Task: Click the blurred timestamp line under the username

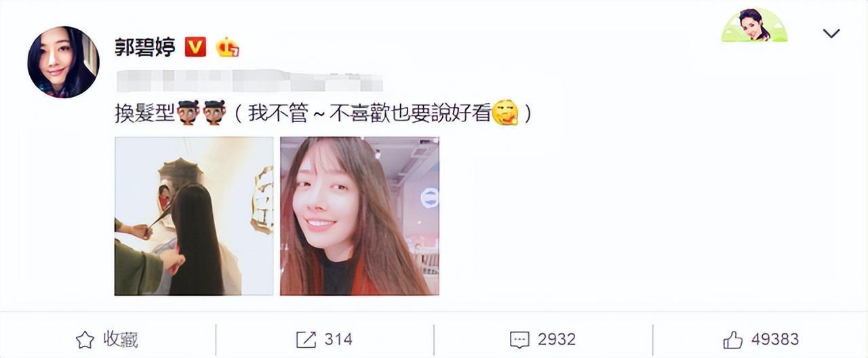Action: coord(250,80)
